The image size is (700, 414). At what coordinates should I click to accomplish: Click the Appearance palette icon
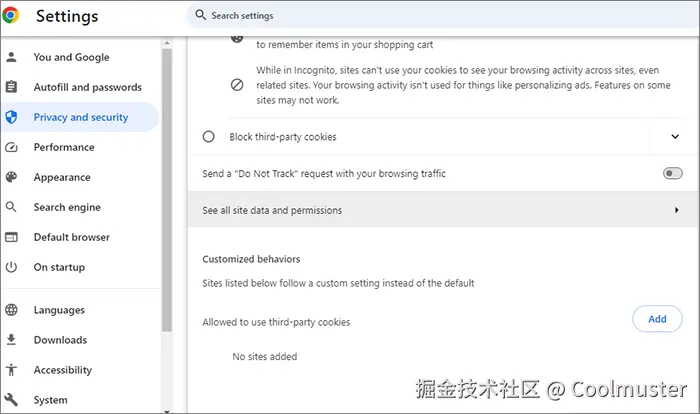(12, 177)
